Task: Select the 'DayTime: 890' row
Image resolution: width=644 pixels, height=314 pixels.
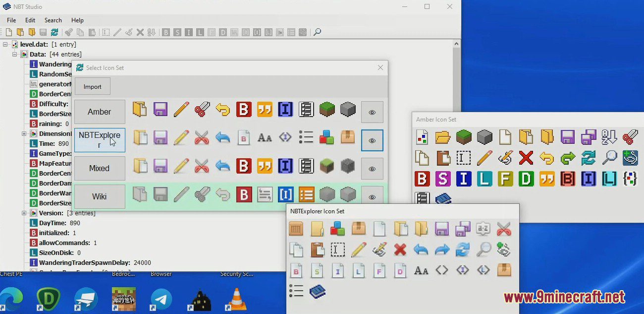Action: click(55, 223)
